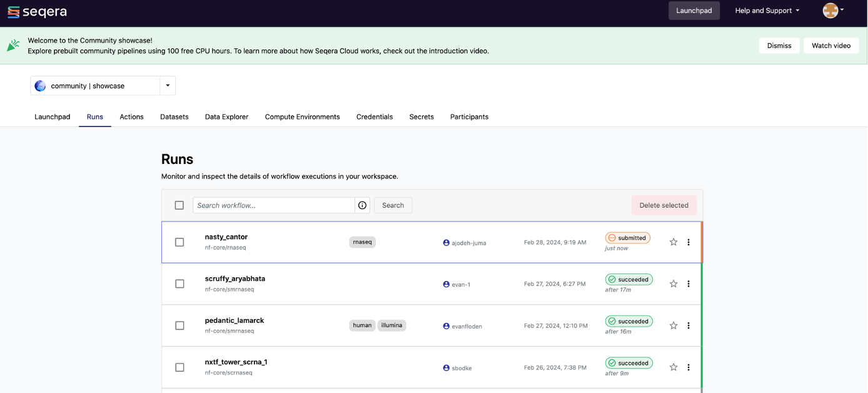This screenshot has width=868, height=393.
Task: Check the nasty_cantor run checkbox
Action: pyautogui.click(x=179, y=242)
